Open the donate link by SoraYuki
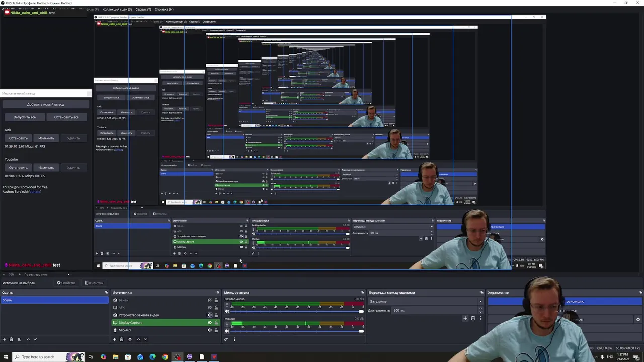644x362 pixels. pyautogui.click(x=35, y=192)
